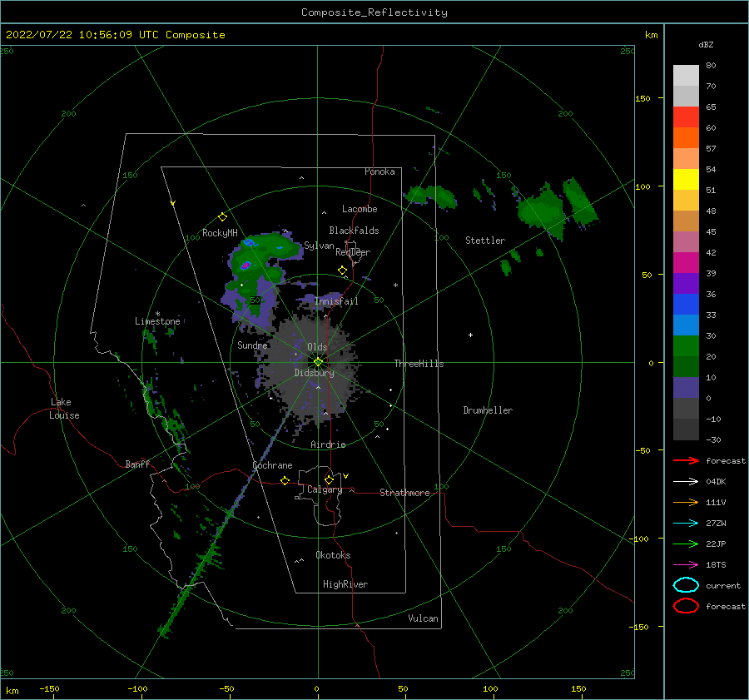
Task: Click the Lake Louise label
Action: click(x=64, y=409)
